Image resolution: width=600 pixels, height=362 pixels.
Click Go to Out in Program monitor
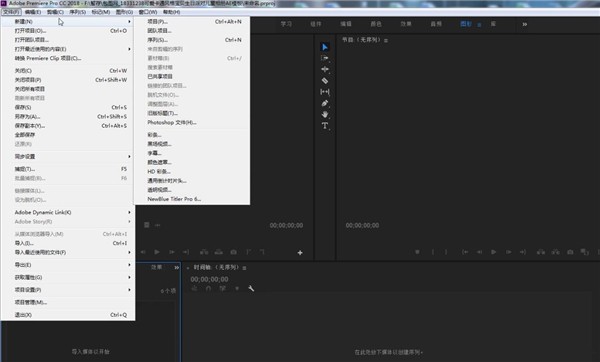pos(523,252)
